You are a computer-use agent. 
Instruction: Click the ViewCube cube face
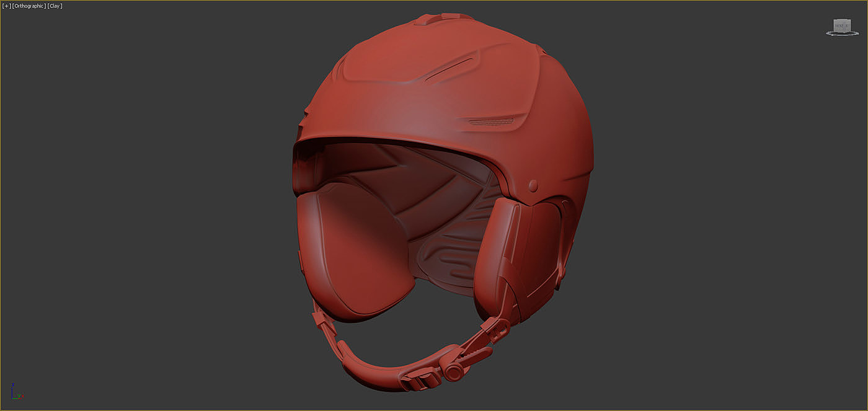[841, 25]
